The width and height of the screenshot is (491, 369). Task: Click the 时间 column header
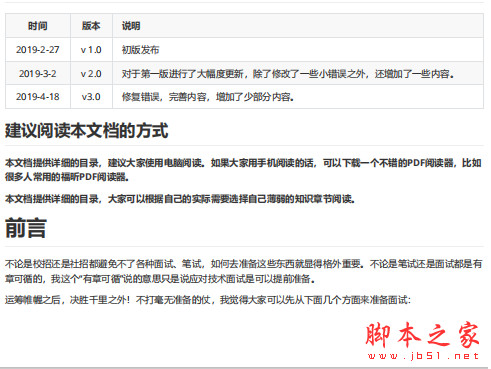pyautogui.click(x=38, y=26)
